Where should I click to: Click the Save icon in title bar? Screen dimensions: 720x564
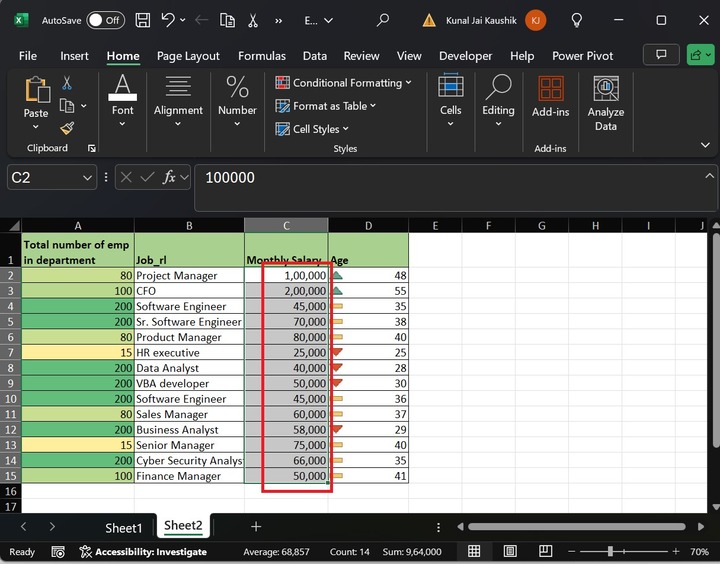tap(143, 20)
